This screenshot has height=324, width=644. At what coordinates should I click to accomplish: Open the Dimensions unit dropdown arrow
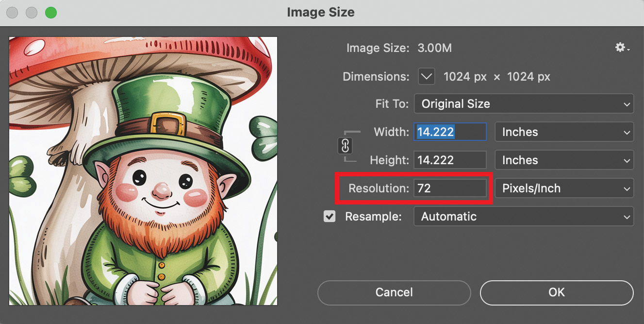pyautogui.click(x=427, y=77)
